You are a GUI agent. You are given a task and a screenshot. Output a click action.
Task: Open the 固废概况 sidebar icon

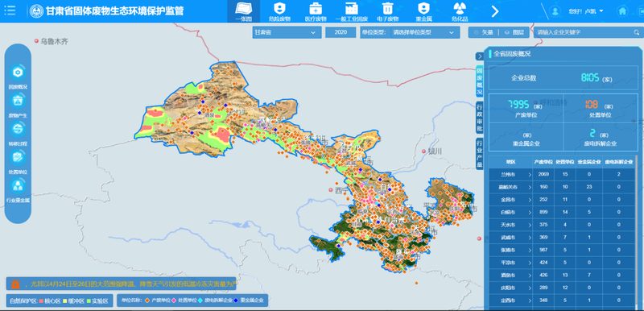click(18, 73)
